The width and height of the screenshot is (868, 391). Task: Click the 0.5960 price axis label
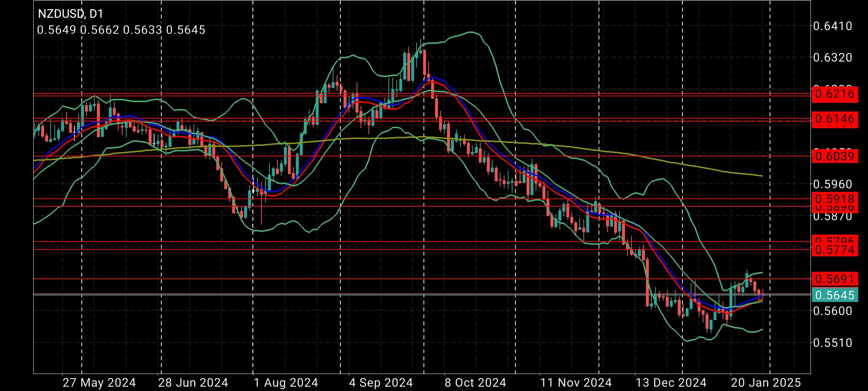[833, 184]
